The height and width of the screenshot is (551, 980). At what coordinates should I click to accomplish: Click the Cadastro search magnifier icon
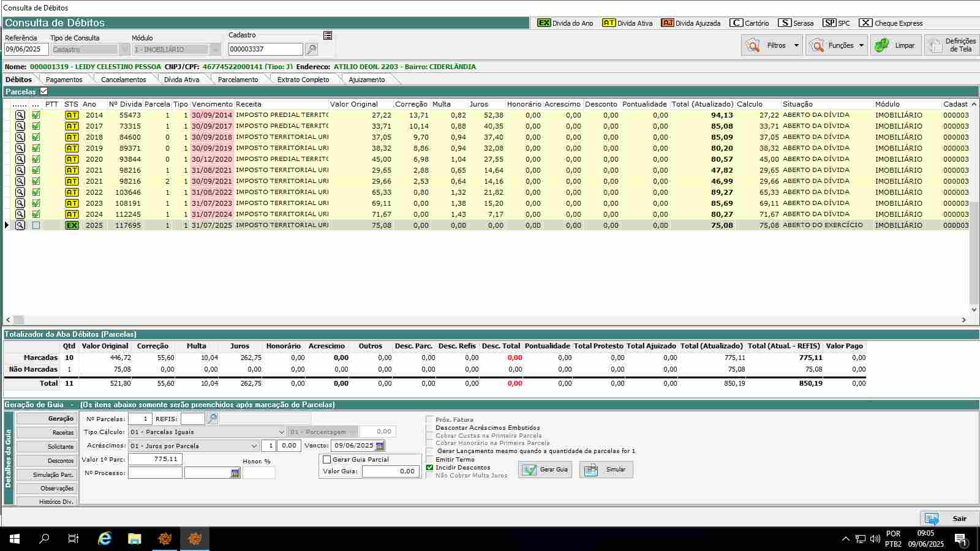point(311,50)
